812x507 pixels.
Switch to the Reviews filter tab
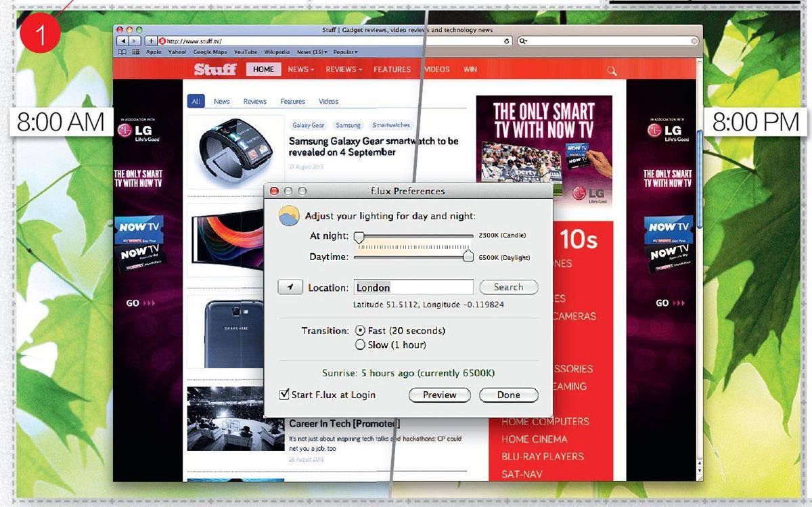point(255,102)
